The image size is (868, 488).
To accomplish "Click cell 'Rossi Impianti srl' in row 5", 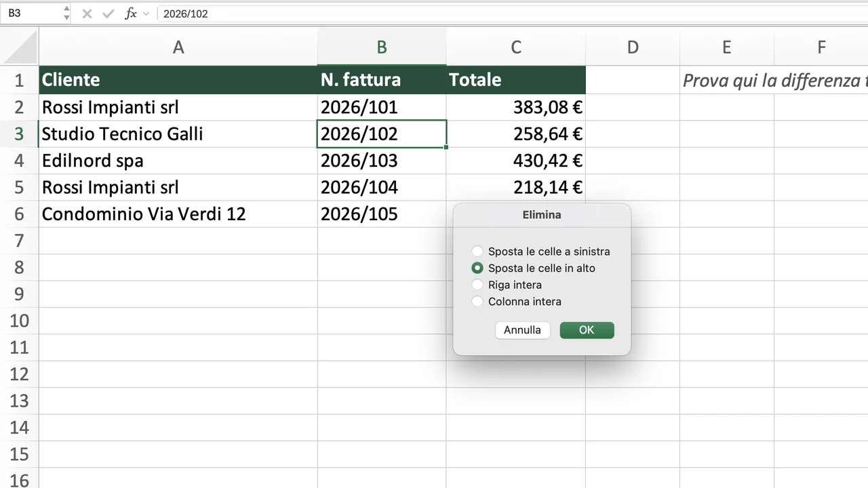I will tap(178, 187).
